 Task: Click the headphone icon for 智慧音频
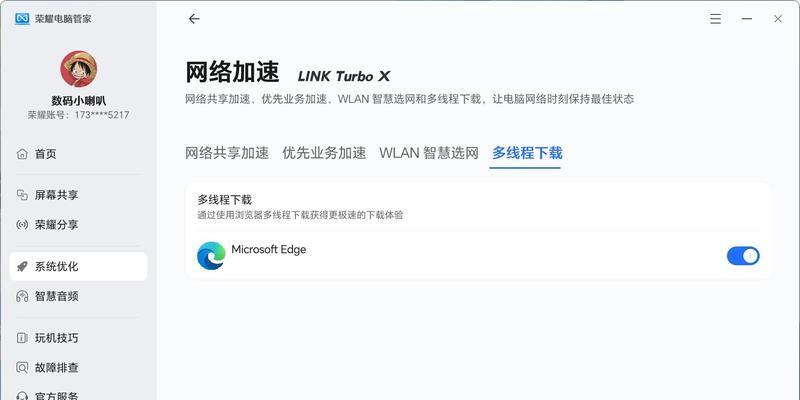[x=22, y=296]
